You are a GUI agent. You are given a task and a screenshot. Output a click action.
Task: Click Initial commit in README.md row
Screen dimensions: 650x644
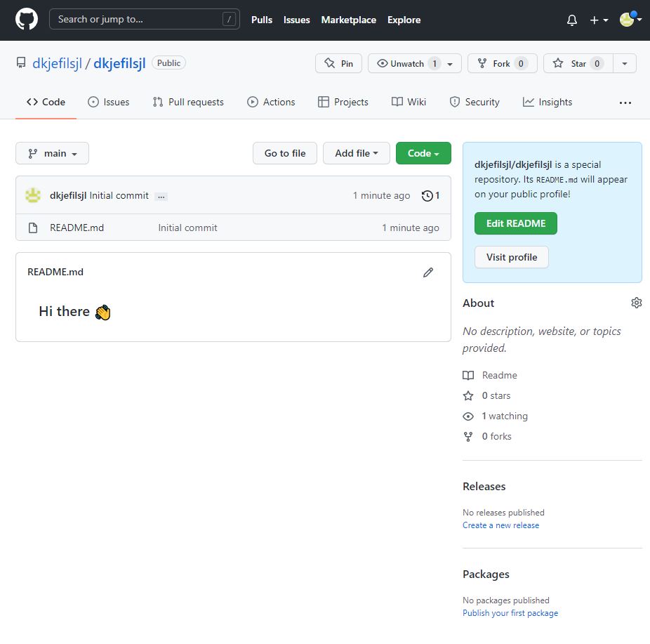[188, 228]
